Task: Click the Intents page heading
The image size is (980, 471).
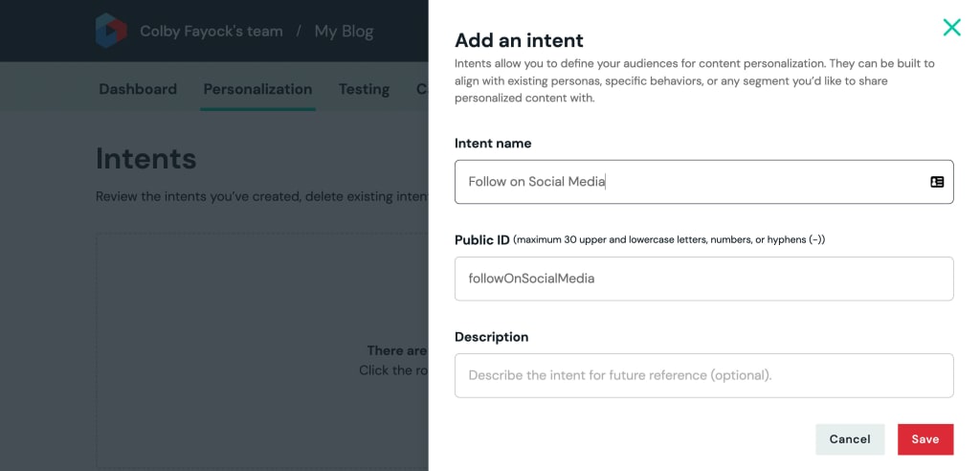Action: (146, 159)
